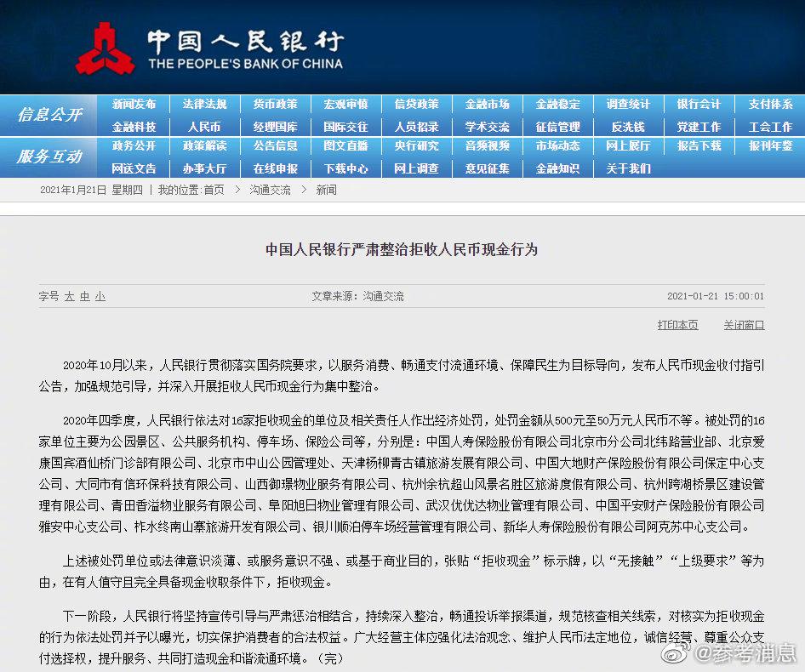Open 央行研究 under service interaction

tap(417, 145)
